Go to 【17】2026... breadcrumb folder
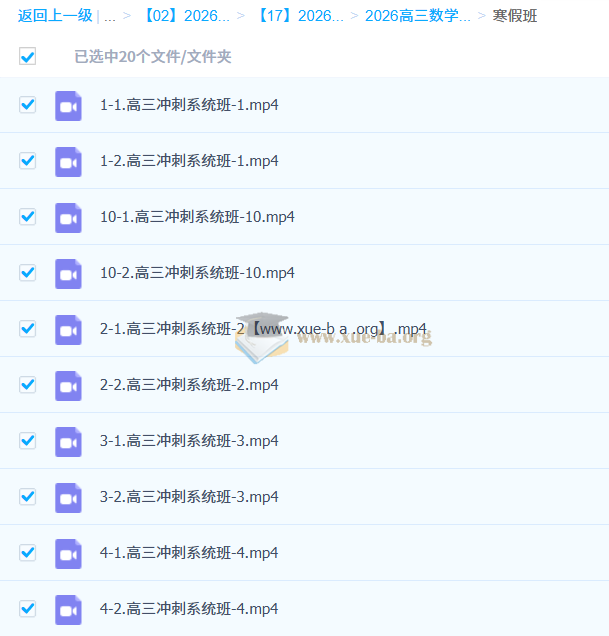 pyautogui.click(x=300, y=16)
